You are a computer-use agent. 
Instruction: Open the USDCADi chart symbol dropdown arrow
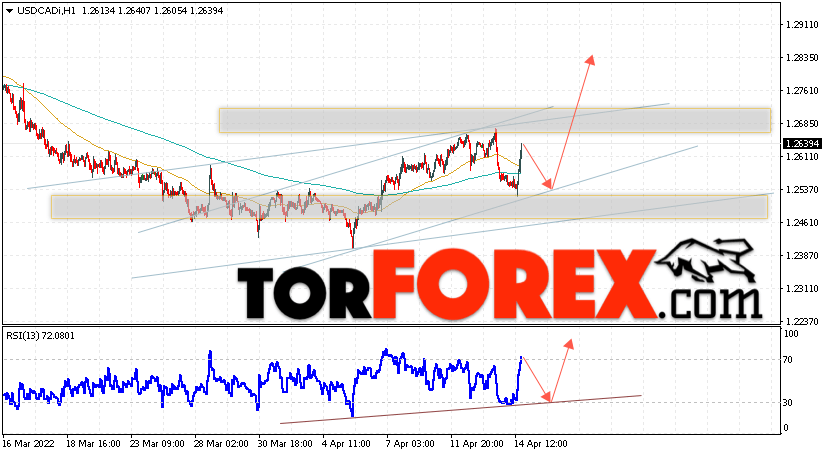click(x=9, y=11)
